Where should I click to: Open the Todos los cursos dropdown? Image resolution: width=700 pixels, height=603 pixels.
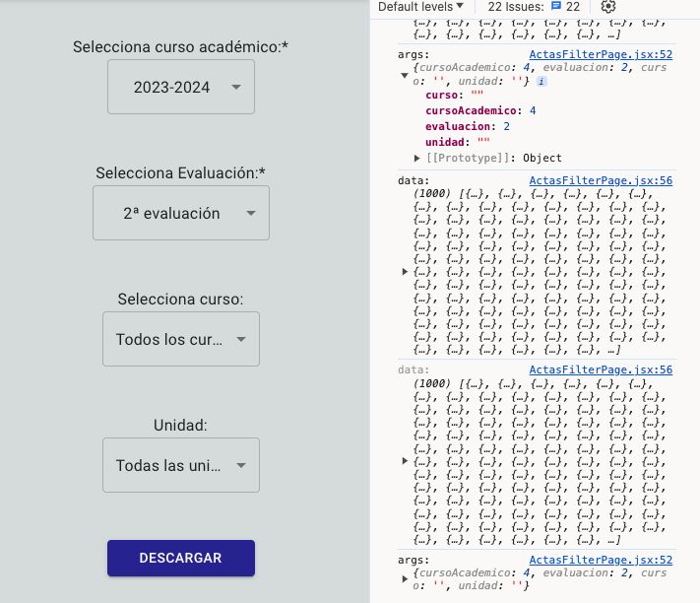coord(181,339)
